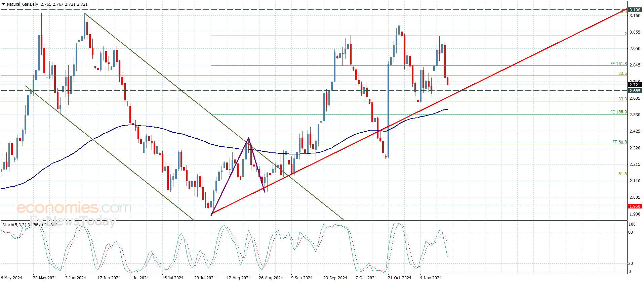The width and height of the screenshot is (644, 282).
Task: Click the 21 Oct 2024 date label
Action: pos(399,278)
